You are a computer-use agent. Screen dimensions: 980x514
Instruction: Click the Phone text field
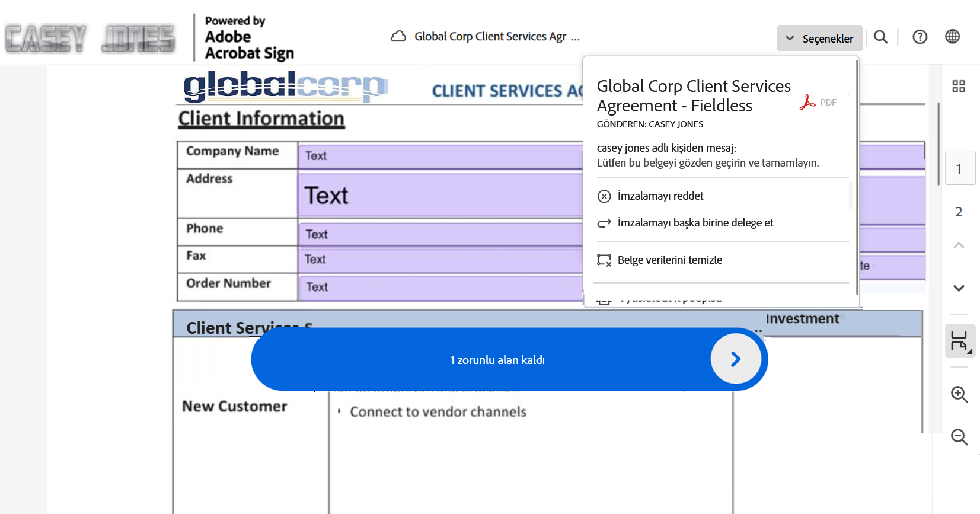(441, 234)
